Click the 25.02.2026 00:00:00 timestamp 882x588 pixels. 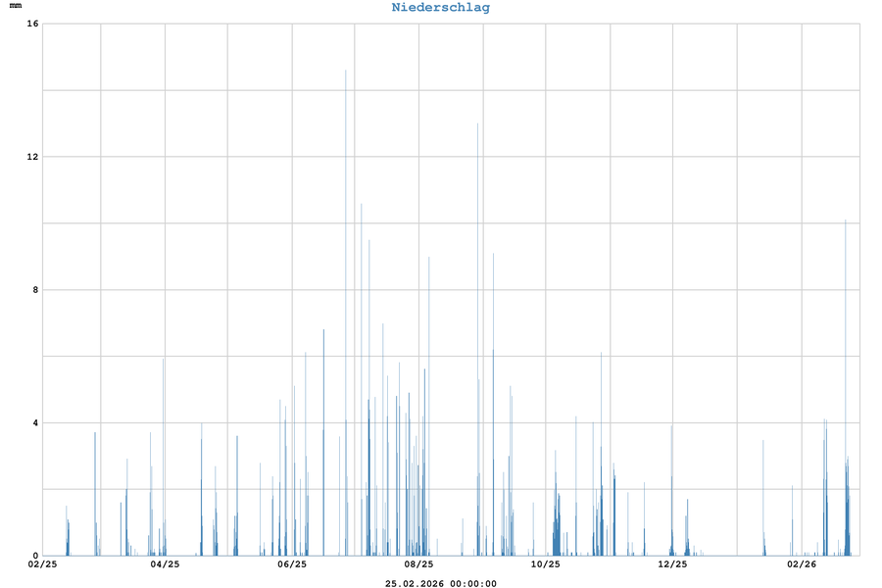click(440, 583)
